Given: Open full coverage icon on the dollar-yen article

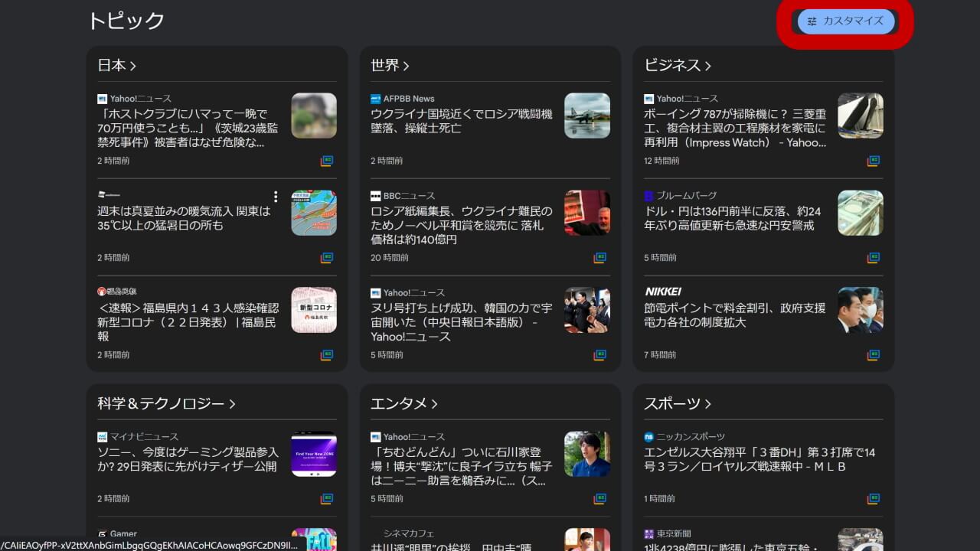Looking at the screenshot, I should click(873, 258).
